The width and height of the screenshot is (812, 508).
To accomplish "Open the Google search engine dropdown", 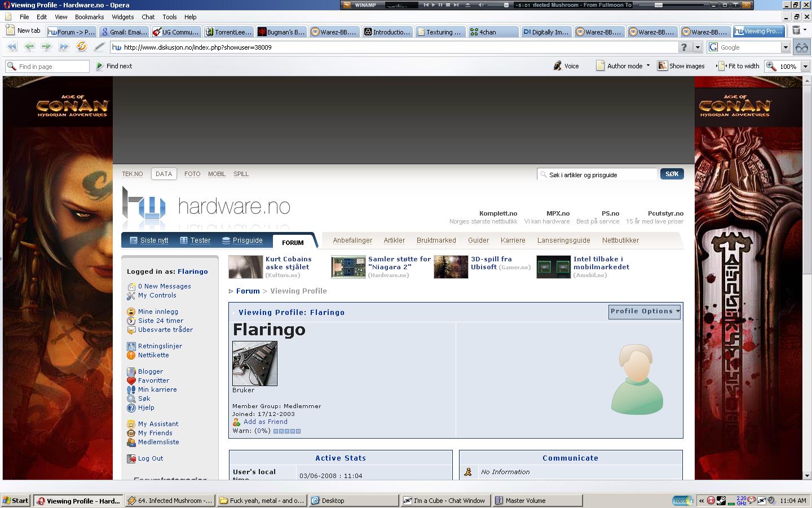I will pos(785,47).
